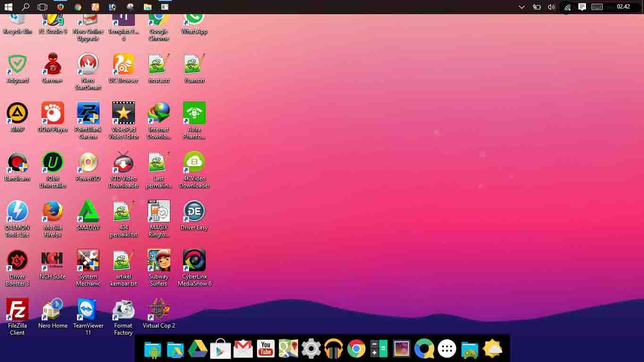Launch GOM Player from the desktop
644x362 pixels.
click(52, 117)
